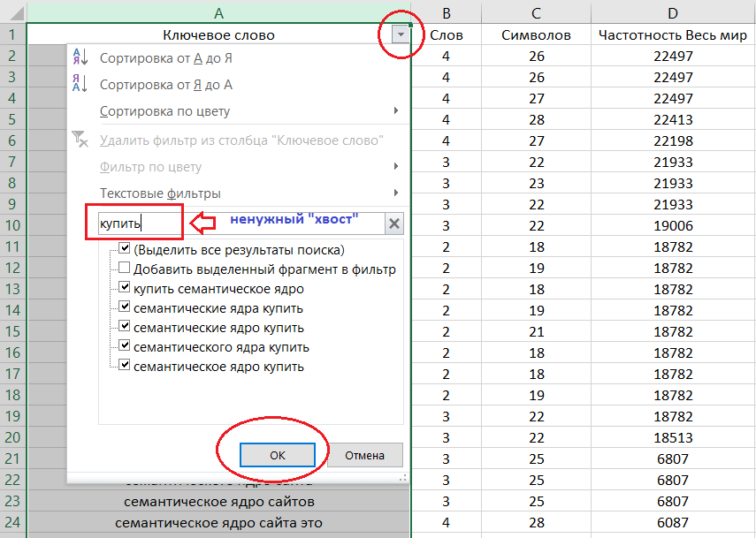The width and height of the screenshot is (756, 538).
Task: Clear the filter search box with X
Action: (393, 224)
